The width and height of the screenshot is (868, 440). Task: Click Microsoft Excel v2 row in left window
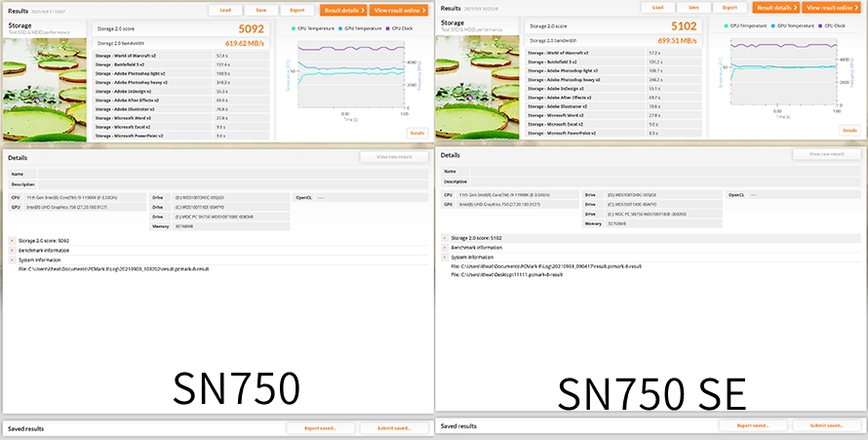pos(181,127)
